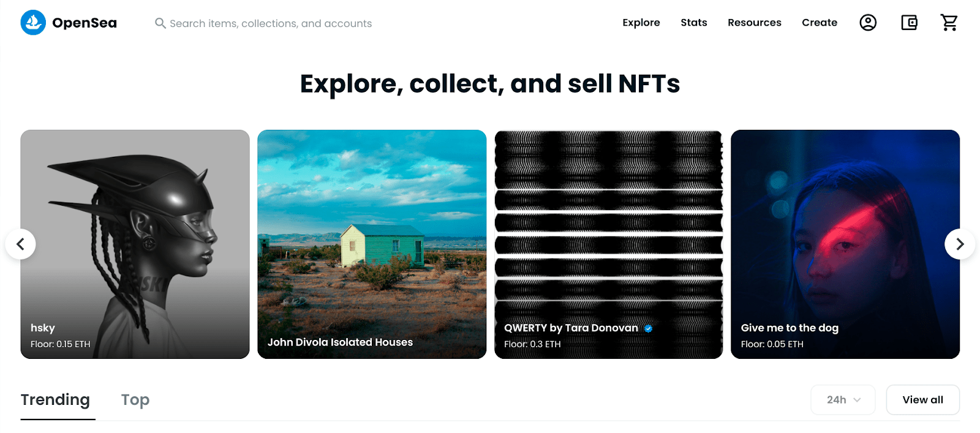Open the account profile icon
Screen dimensions: 980x433
coord(867,23)
